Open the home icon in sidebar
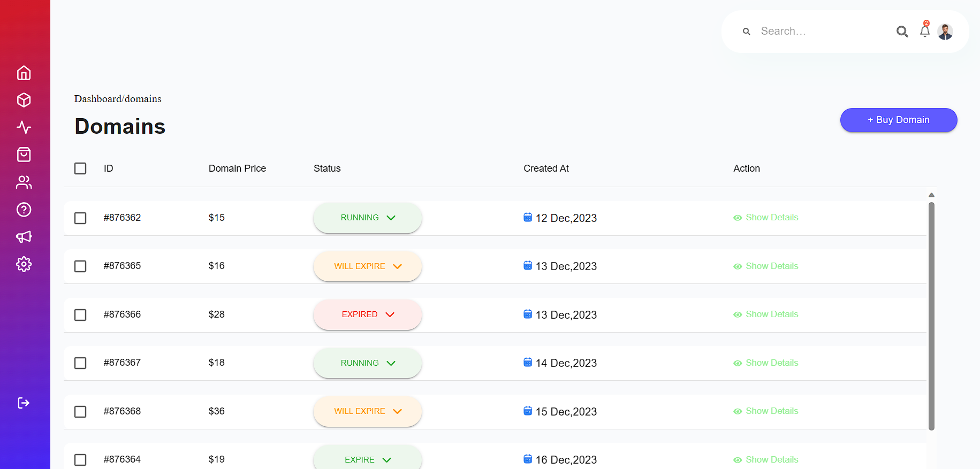Image resolution: width=980 pixels, height=469 pixels. [x=24, y=73]
